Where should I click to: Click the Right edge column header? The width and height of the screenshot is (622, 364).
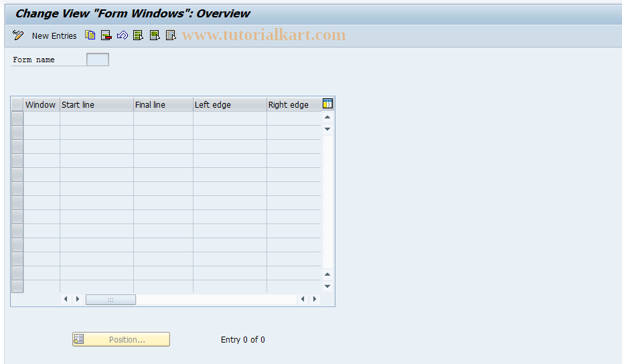(293, 104)
